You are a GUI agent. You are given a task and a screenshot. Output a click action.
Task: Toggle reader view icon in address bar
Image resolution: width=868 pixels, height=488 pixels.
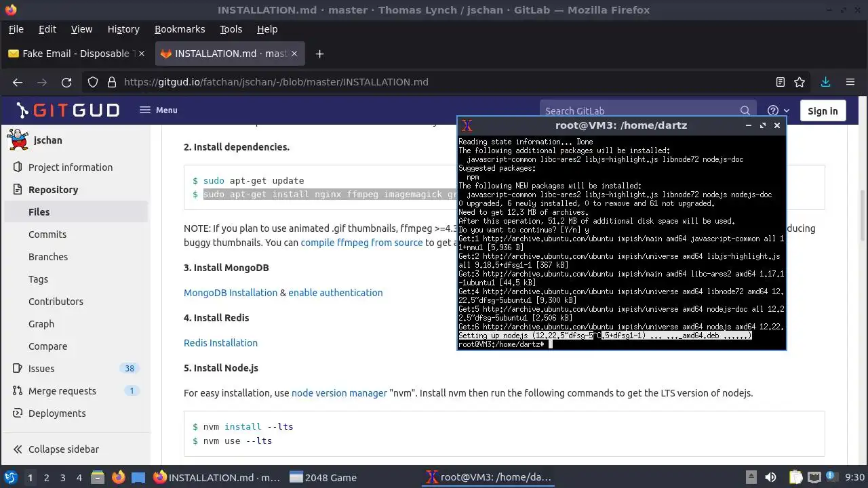click(x=781, y=82)
